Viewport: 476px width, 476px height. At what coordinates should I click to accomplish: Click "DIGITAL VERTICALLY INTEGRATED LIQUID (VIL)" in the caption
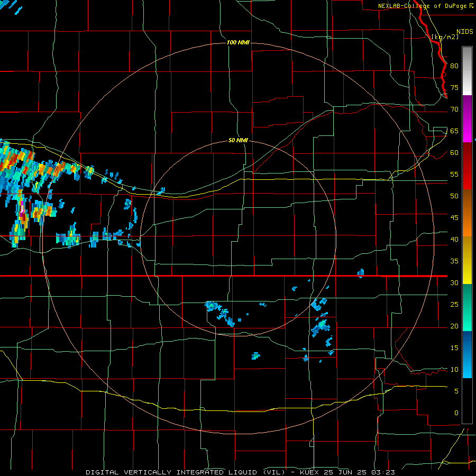(185, 472)
